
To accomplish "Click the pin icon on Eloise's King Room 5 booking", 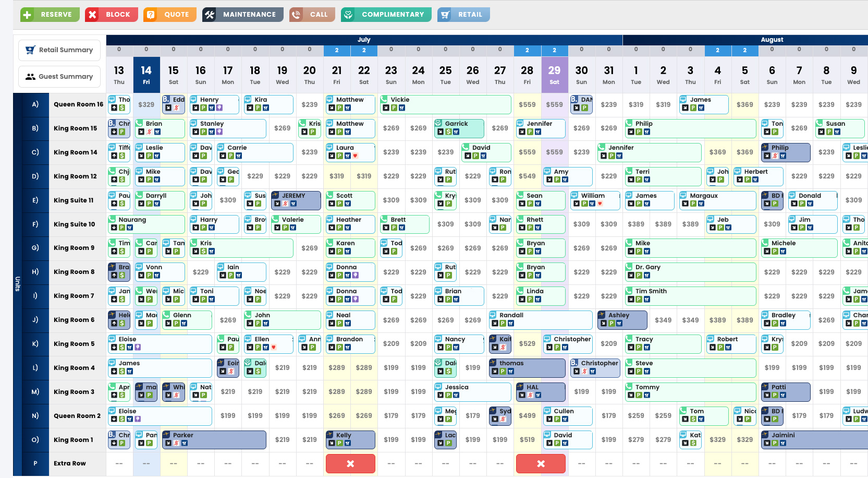I will [138, 348].
